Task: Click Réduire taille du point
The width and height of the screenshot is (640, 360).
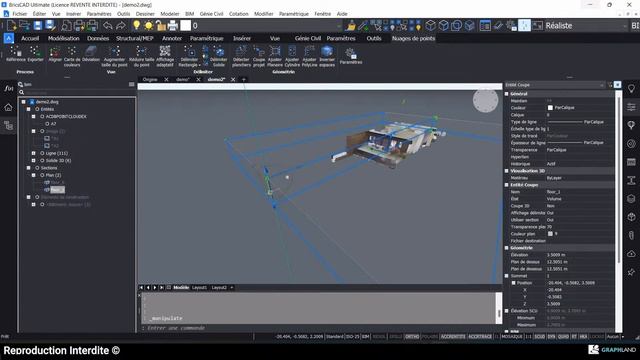Action: (x=142, y=56)
